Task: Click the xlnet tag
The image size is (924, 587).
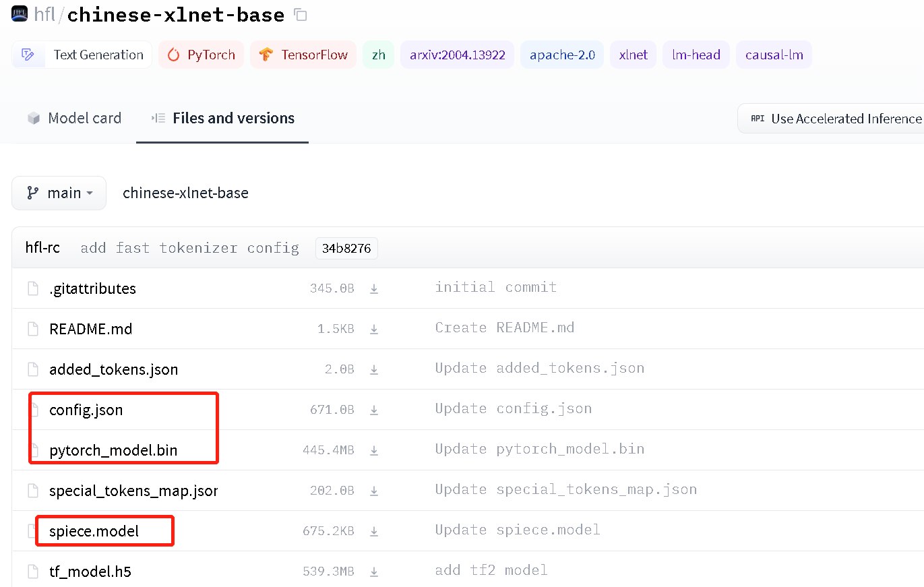Action: point(634,55)
